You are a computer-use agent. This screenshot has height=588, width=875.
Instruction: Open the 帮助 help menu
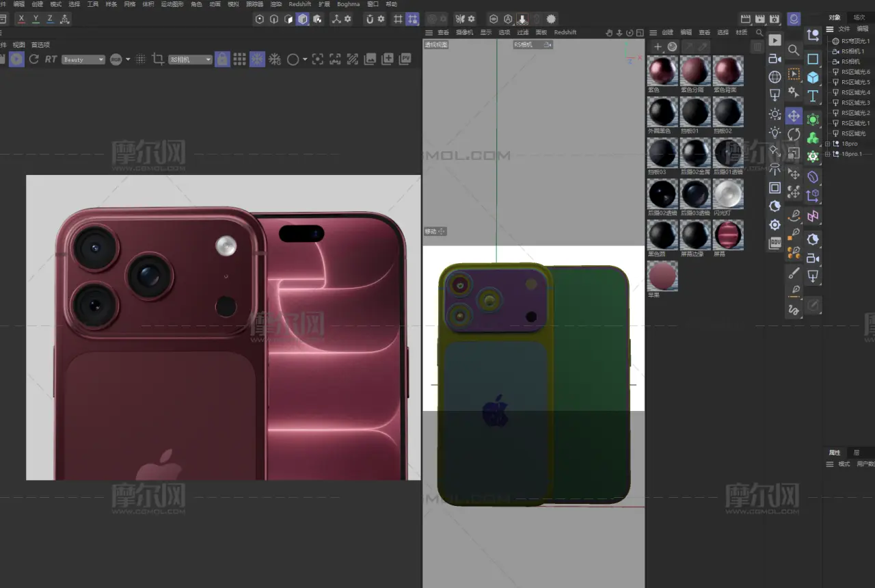click(391, 4)
